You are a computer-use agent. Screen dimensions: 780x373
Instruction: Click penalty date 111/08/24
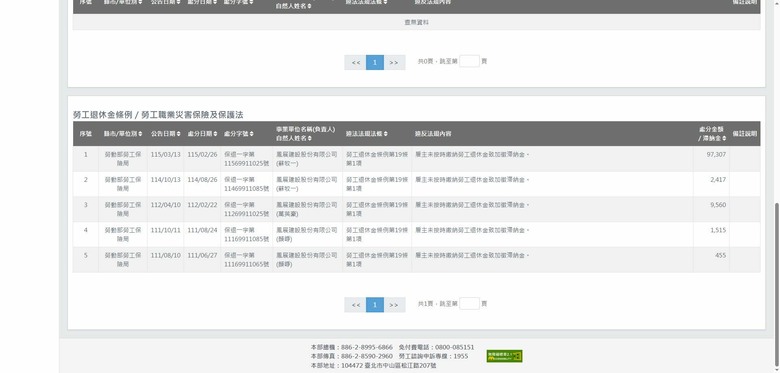202,230
